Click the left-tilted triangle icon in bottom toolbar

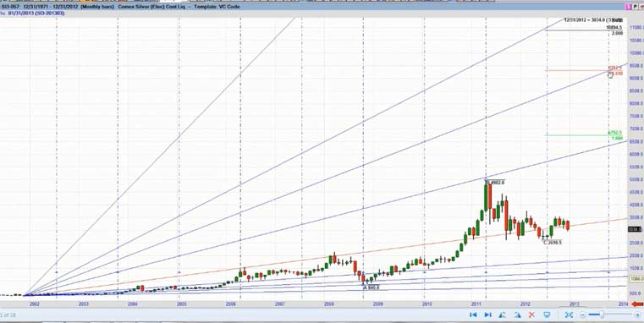pyautogui.click(x=503, y=315)
